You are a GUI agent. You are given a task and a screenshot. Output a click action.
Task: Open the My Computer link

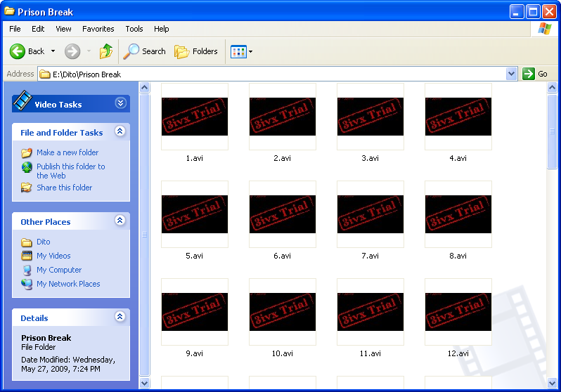(x=59, y=270)
